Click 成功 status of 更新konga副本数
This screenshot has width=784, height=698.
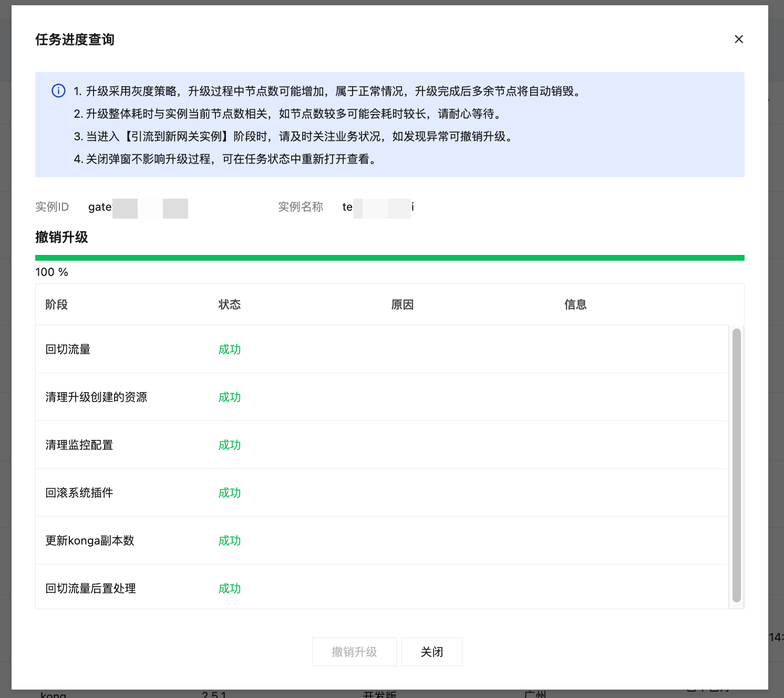(230, 541)
